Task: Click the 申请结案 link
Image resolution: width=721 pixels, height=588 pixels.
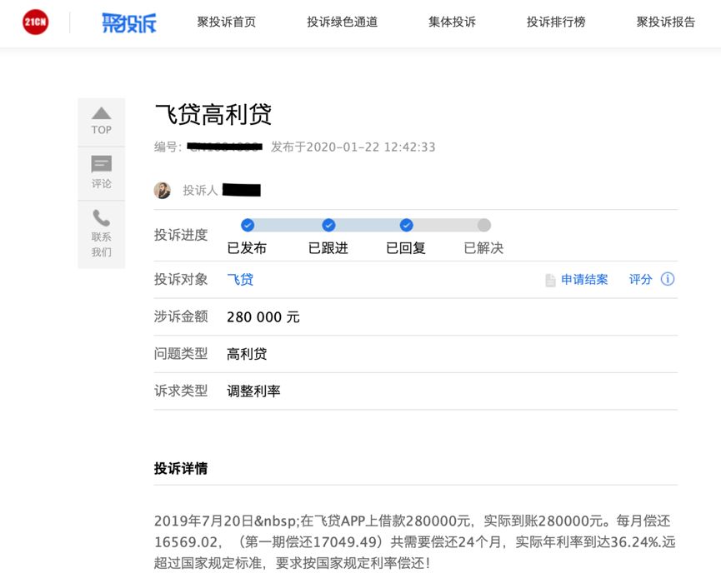Action: 584,279
